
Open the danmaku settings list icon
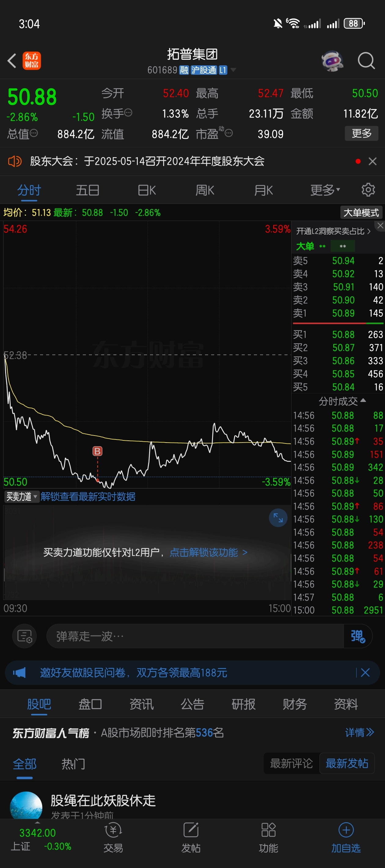tap(25, 636)
